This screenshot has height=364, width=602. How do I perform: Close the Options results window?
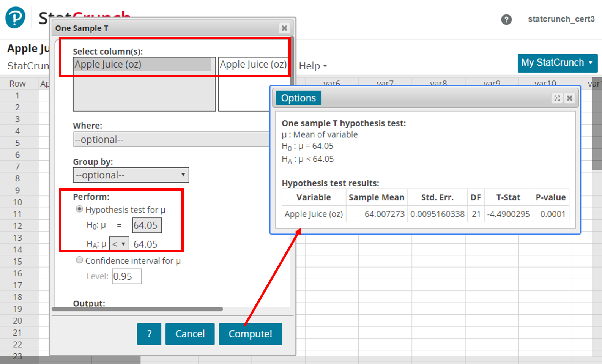[569, 98]
